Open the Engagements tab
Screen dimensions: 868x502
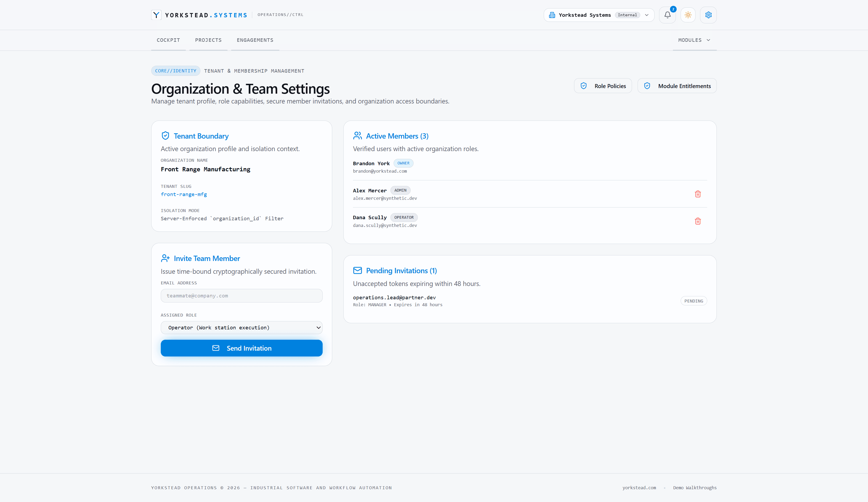click(255, 40)
